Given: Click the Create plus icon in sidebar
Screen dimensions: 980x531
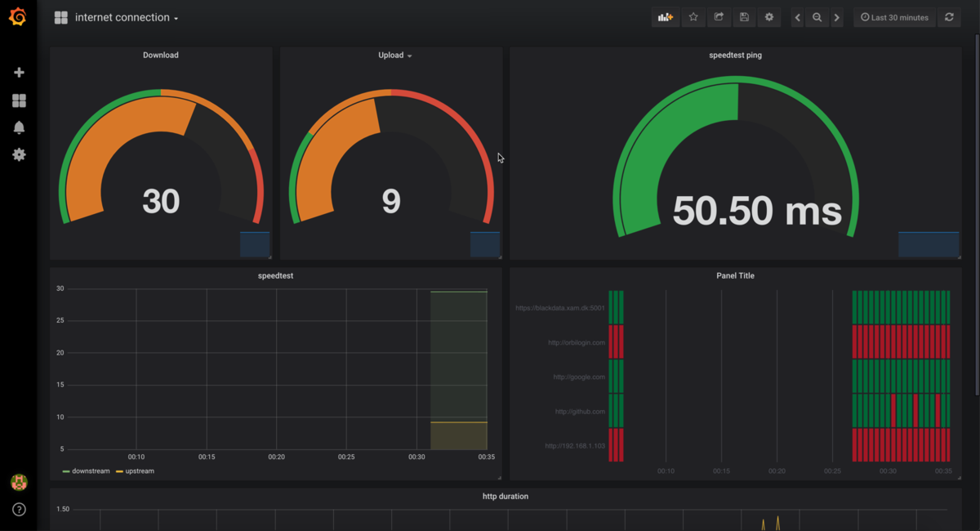Looking at the screenshot, I should (x=18, y=72).
